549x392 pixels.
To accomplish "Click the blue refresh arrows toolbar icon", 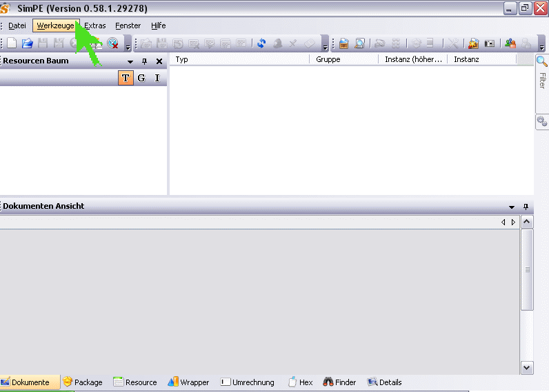I will (x=261, y=43).
